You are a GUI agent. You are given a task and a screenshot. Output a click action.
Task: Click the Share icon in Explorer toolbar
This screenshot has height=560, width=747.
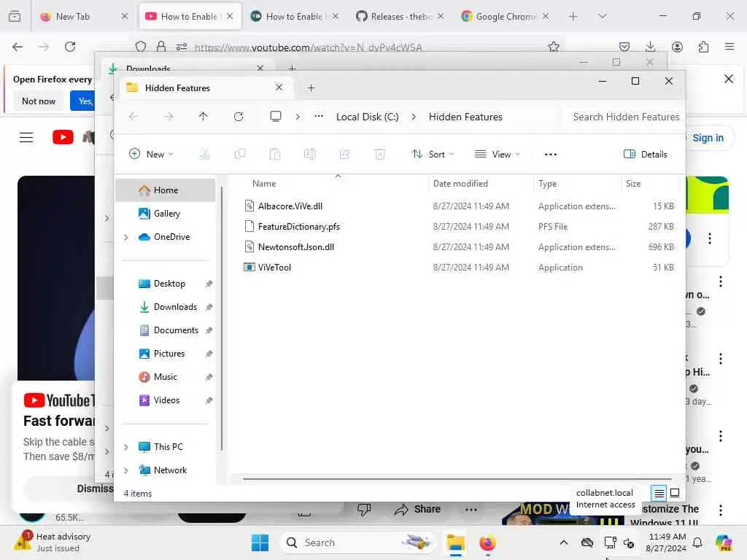click(x=345, y=155)
